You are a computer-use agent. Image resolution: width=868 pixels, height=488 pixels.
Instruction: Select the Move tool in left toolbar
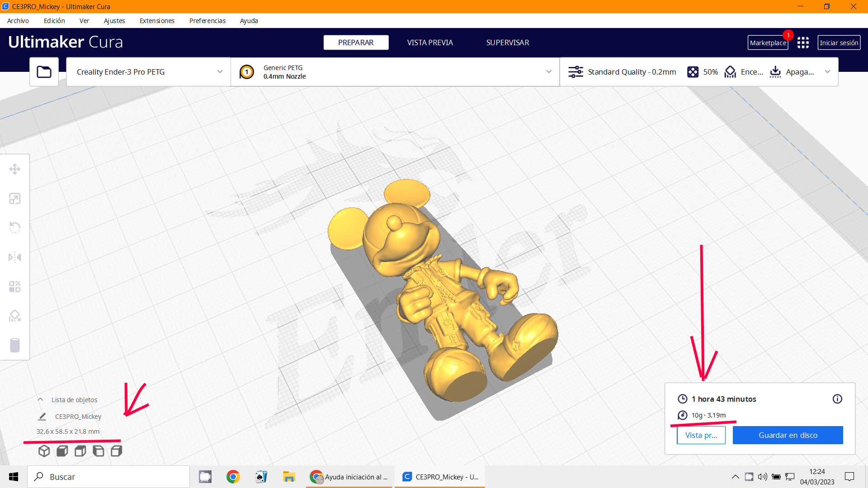click(15, 169)
